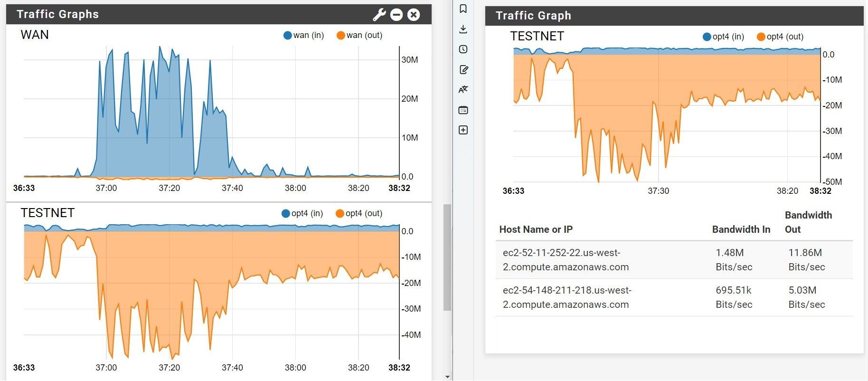Viewport: 868px width, 381px height.
Task: Click the download icon in sidebar
Action: (x=463, y=29)
